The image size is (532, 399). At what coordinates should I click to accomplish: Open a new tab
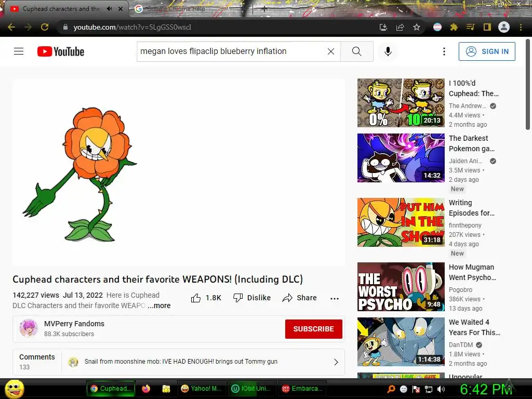coord(264,9)
